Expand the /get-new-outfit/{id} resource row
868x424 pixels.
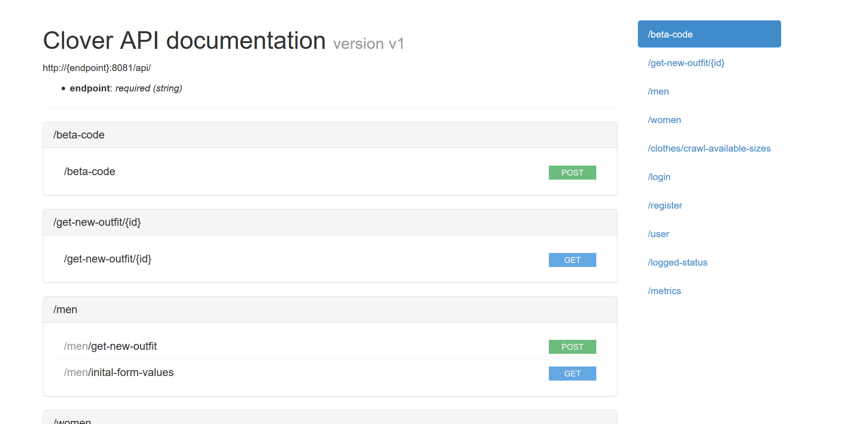[x=108, y=259]
